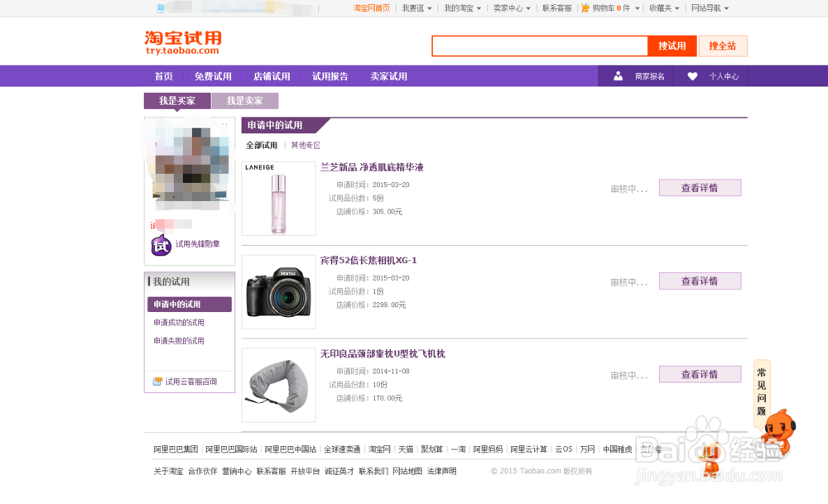The image size is (828, 504).
Task: Click 商家报名 in nav bar
Action: pyautogui.click(x=649, y=76)
